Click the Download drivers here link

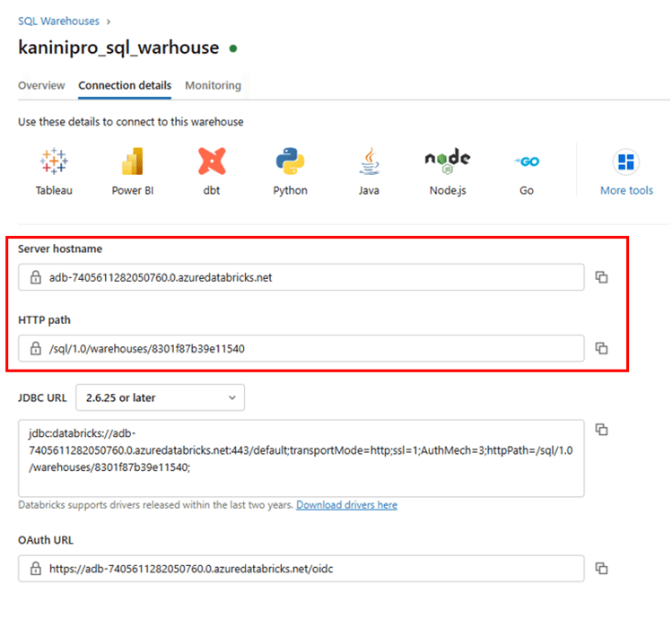tap(346, 505)
